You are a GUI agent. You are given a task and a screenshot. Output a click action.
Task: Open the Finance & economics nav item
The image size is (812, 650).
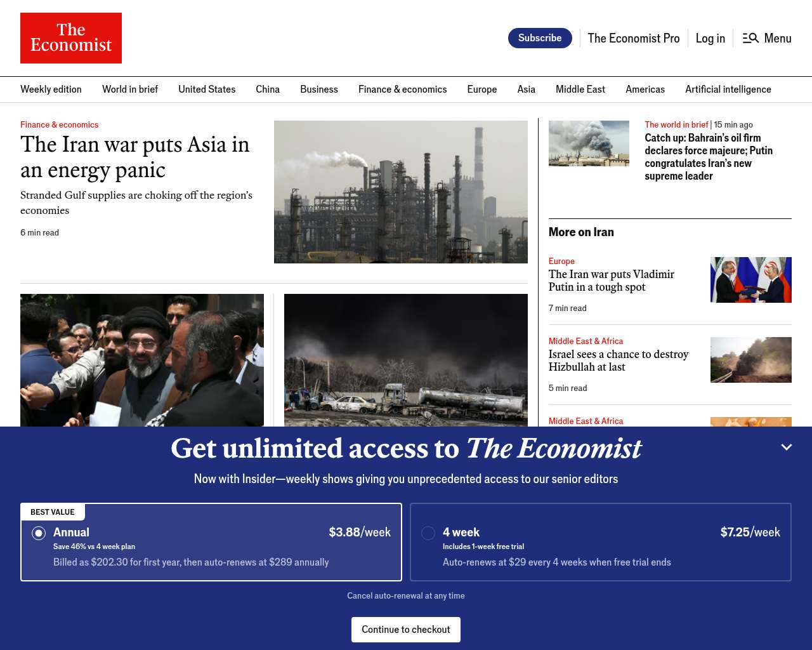402,90
